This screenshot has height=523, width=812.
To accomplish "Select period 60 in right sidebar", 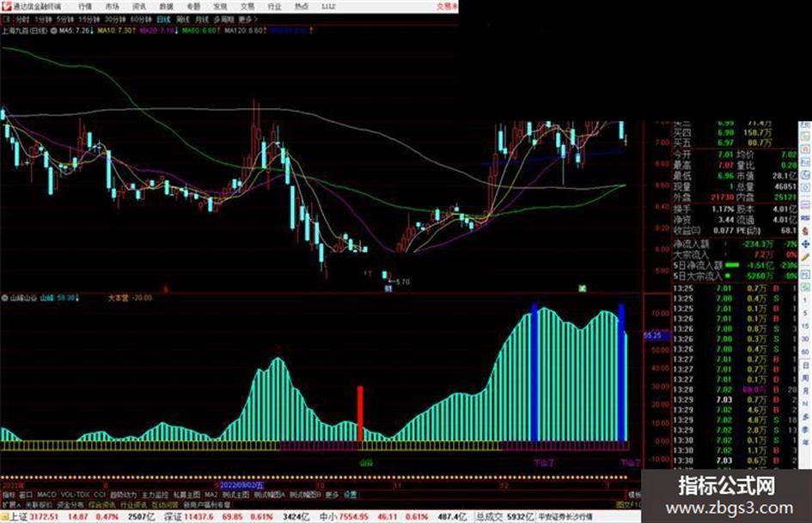I will coord(805,352).
